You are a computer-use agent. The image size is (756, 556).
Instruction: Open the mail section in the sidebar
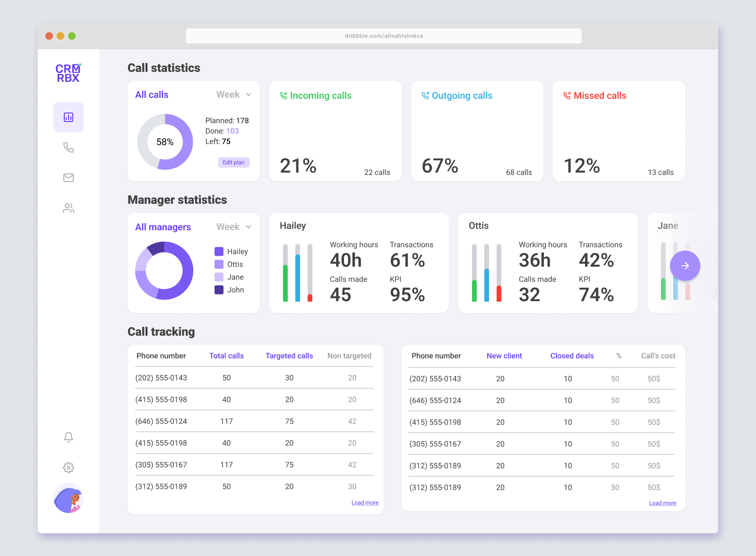click(68, 178)
